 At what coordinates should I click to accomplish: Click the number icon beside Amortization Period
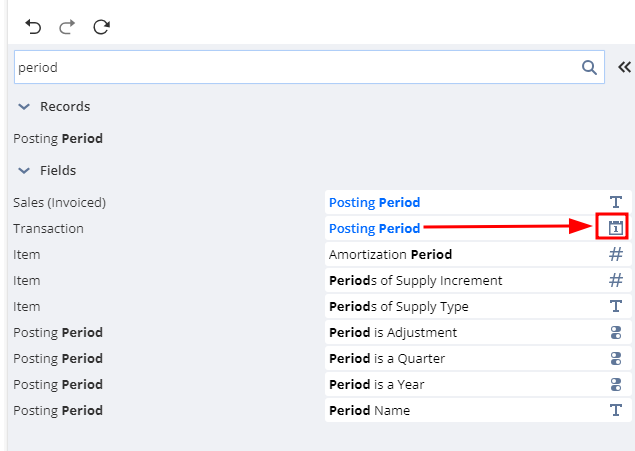coord(616,254)
